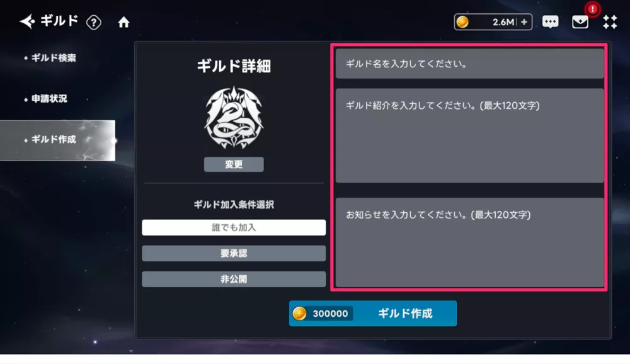
Task: Click the red alert notification badge
Action: 593,9
